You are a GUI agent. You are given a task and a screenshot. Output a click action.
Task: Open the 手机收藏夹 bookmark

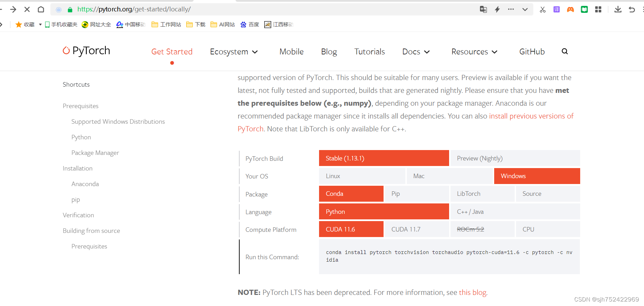[x=61, y=24]
